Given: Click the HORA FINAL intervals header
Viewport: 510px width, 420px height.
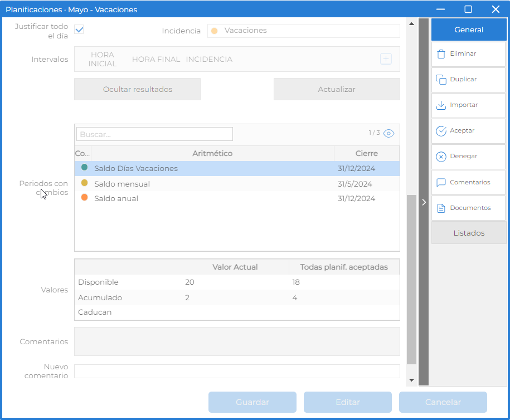Looking at the screenshot, I should pyautogui.click(x=156, y=59).
